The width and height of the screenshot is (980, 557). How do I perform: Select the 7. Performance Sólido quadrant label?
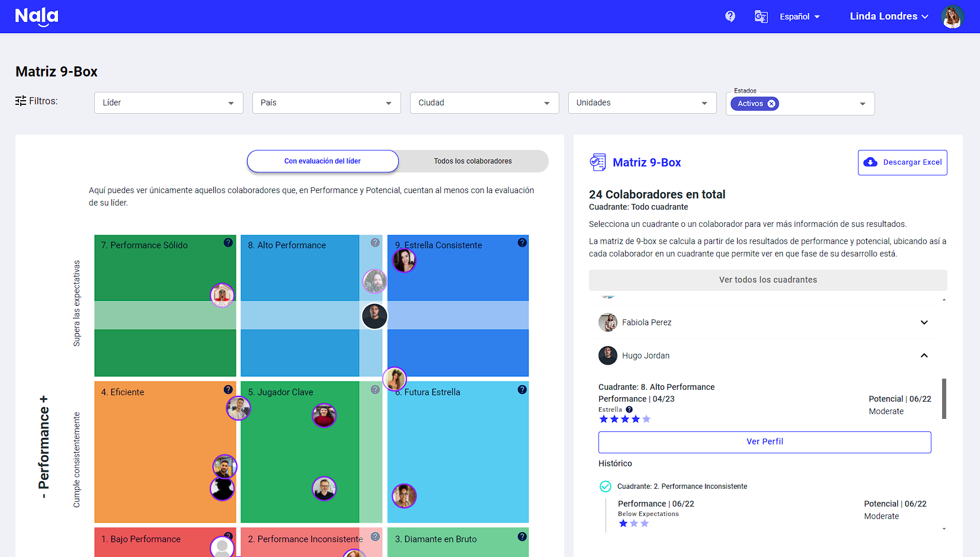tap(145, 245)
